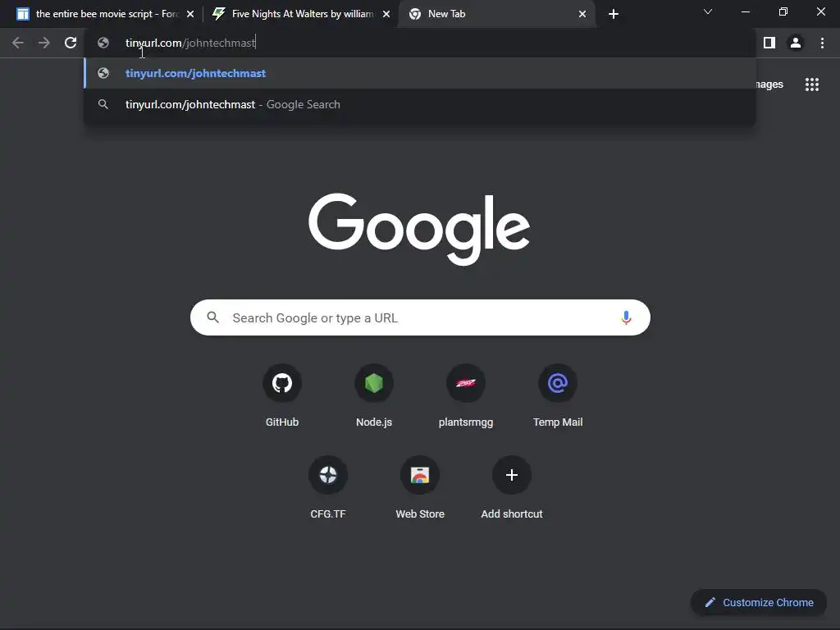Open the Google apps grid

812,84
